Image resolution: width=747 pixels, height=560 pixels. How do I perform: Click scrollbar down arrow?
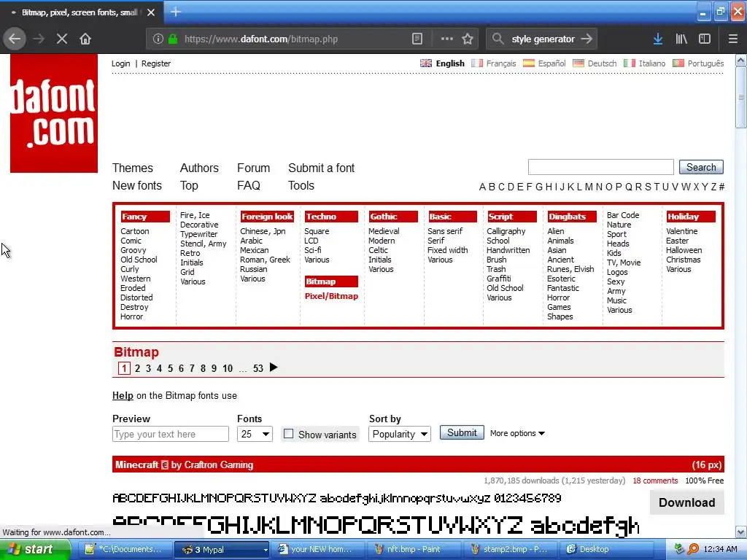[741, 532]
